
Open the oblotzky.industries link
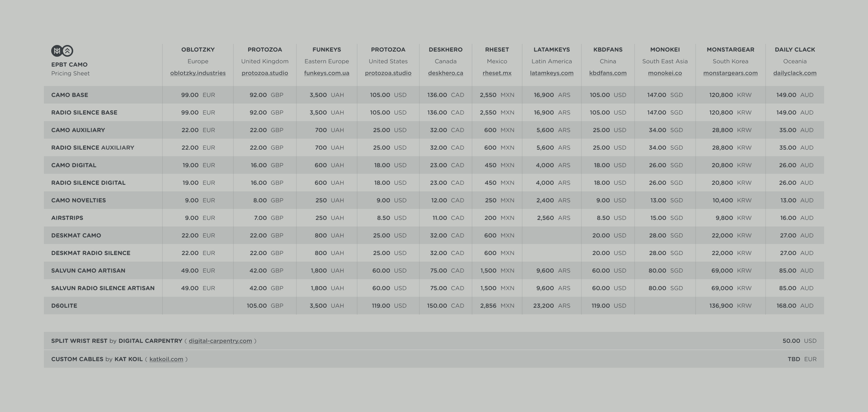[x=198, y=73]
